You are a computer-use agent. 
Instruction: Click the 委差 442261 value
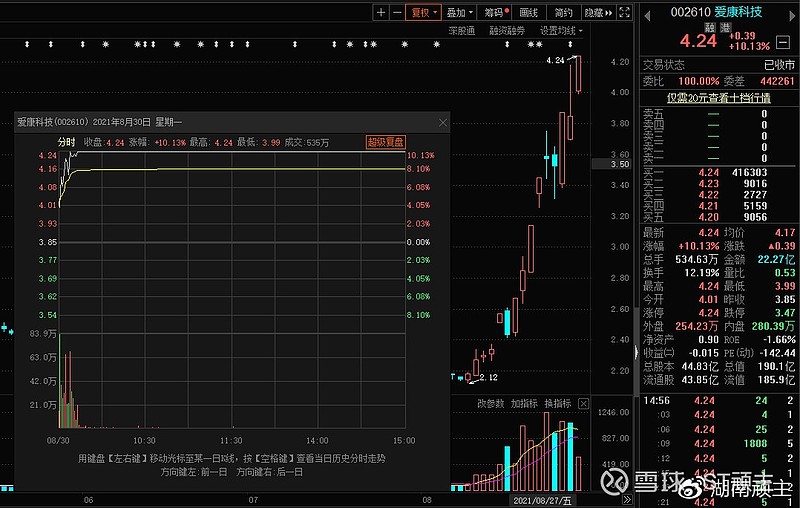point(777,81)
